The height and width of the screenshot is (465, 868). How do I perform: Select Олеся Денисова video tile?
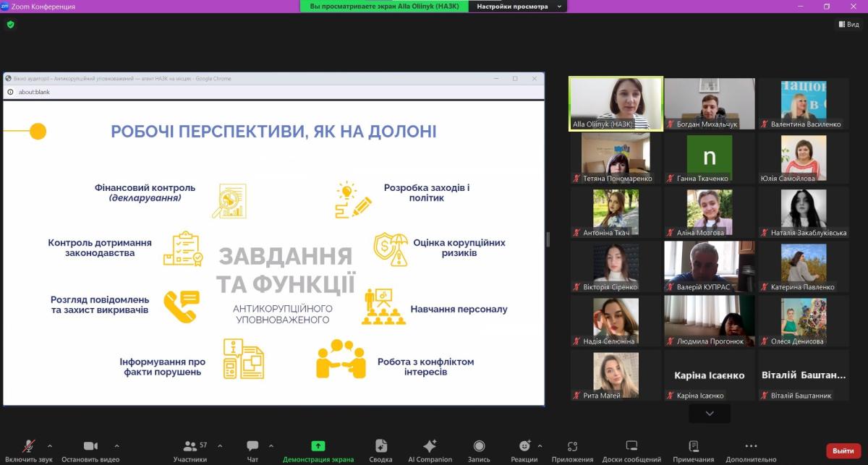pos(804,320)
